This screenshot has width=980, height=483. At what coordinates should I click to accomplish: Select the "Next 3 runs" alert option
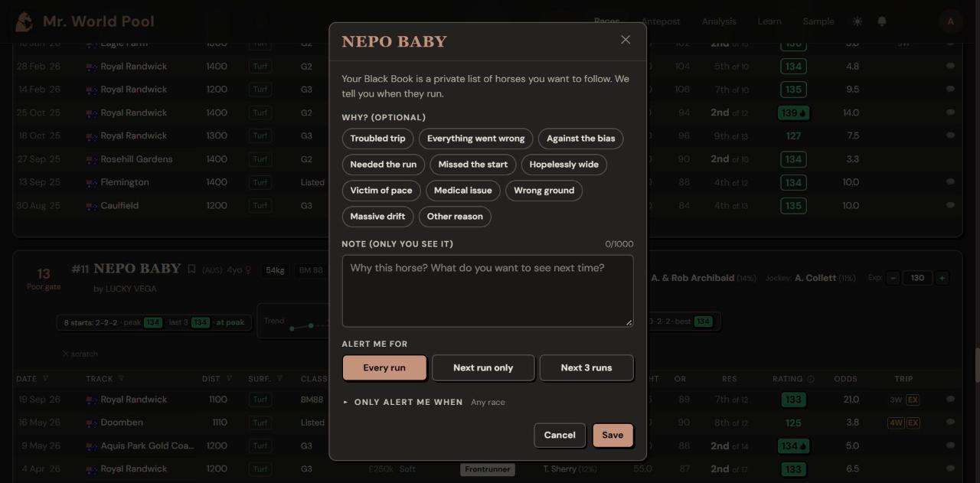(x=586, y=367)
